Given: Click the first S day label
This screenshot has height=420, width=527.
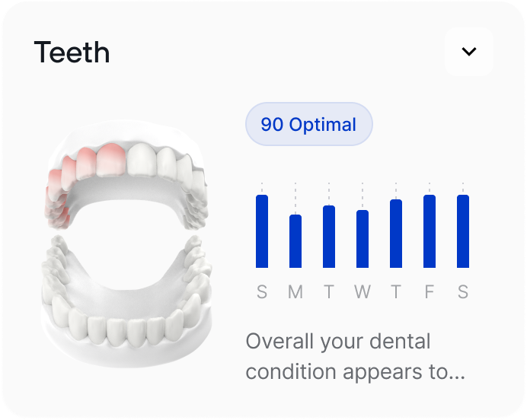Looking at the screenshot, I should (262, 292).
